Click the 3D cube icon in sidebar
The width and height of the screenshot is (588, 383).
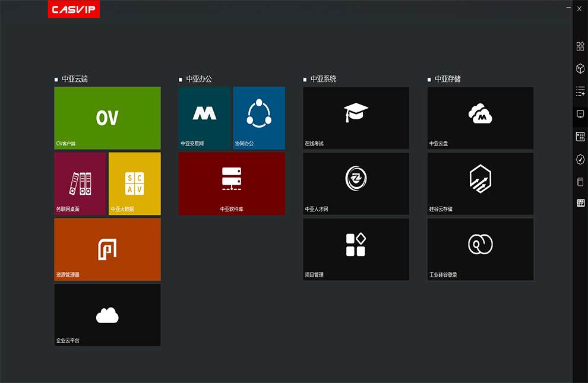[x=580, y=69]
